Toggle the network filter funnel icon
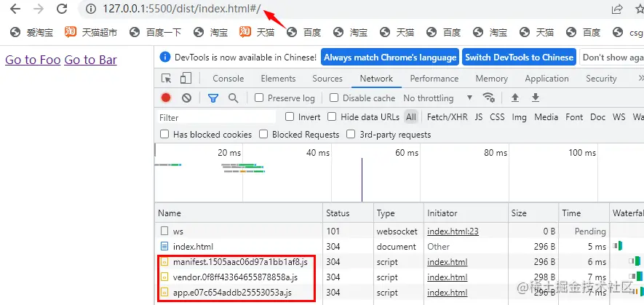 [212, 98]
